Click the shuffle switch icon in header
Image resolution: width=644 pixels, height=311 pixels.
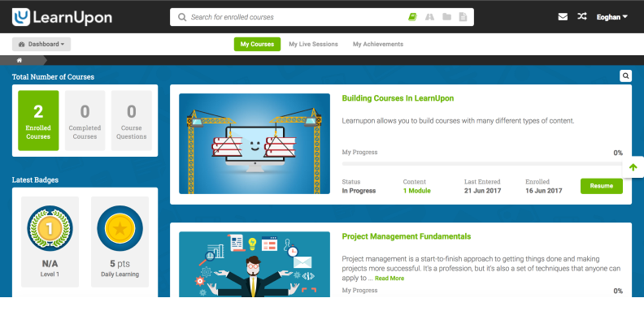pos(582,17)
